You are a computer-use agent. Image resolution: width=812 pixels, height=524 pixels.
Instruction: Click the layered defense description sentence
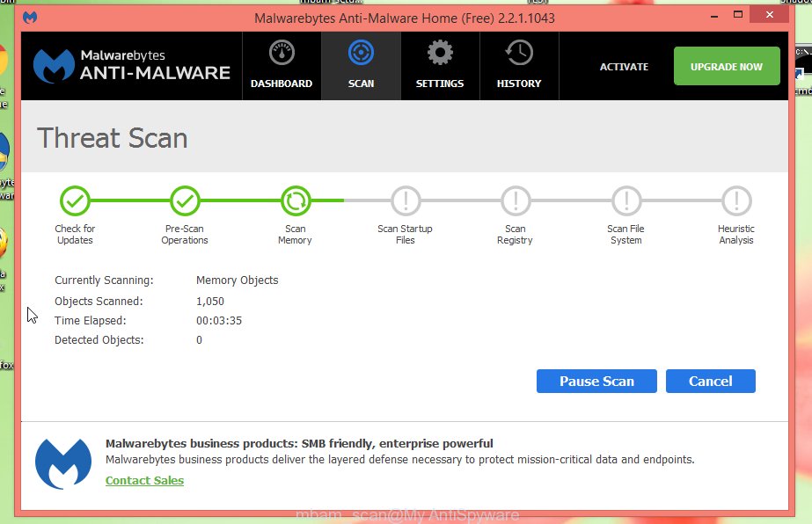point(399,460)
